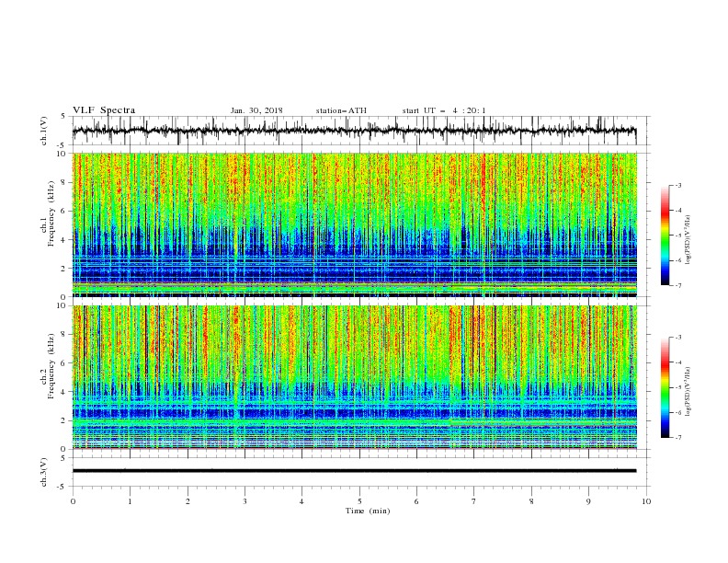This screenshot has height=563, width=728.
Task: Click the upper ch.1 PSD color bar
Action: [x=665, y=236]
